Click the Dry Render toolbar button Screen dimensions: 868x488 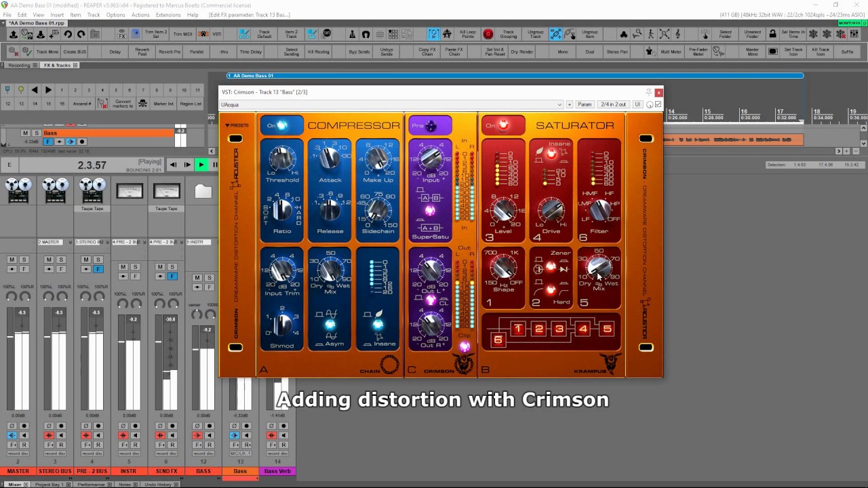(522, 51)
